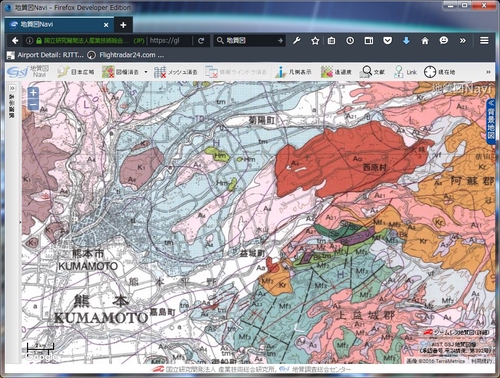Open the Flightradar24.com bookmark
This screenshot has height=378, width=500.
126,55
